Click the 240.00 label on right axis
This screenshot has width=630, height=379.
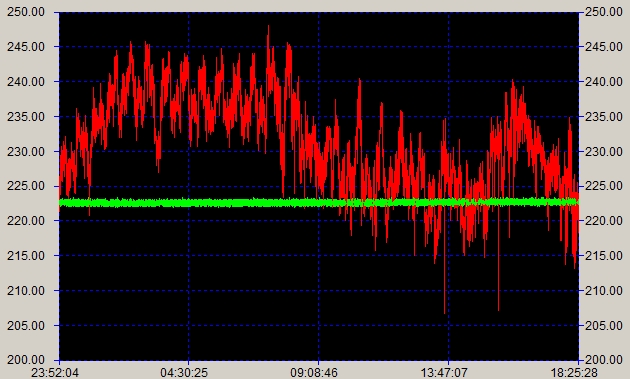603,82
